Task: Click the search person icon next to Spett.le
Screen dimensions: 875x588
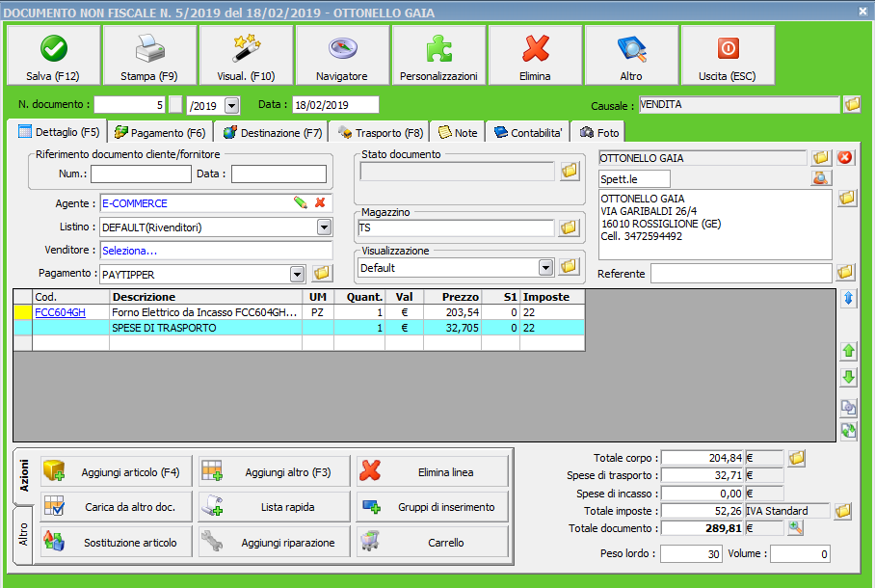Action: click(x=821, y=178)
